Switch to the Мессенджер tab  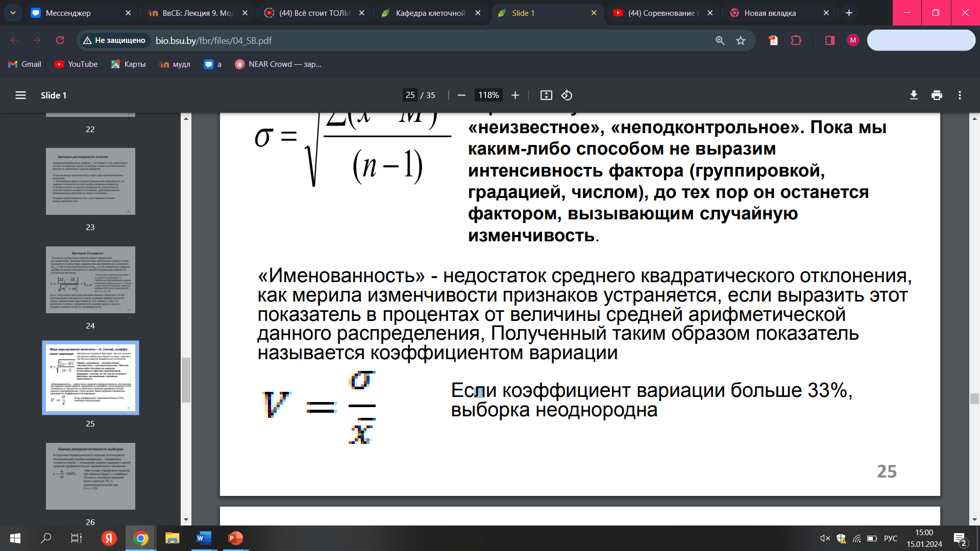(x=81, y=13)
